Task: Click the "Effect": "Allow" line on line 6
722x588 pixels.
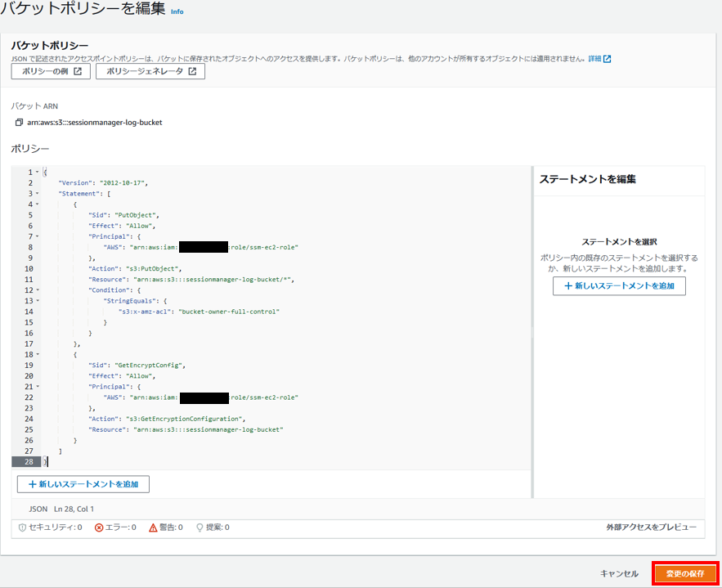Action: point(122,226)
